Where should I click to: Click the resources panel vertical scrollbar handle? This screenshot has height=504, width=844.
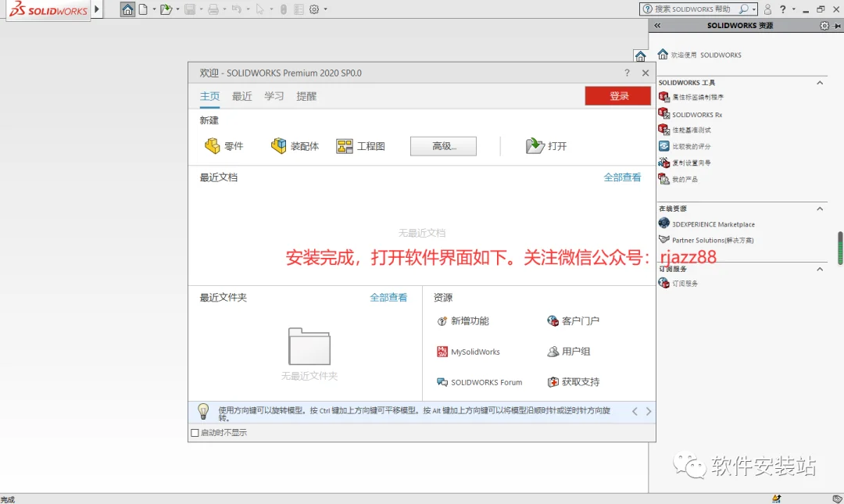tap(839, 248)
